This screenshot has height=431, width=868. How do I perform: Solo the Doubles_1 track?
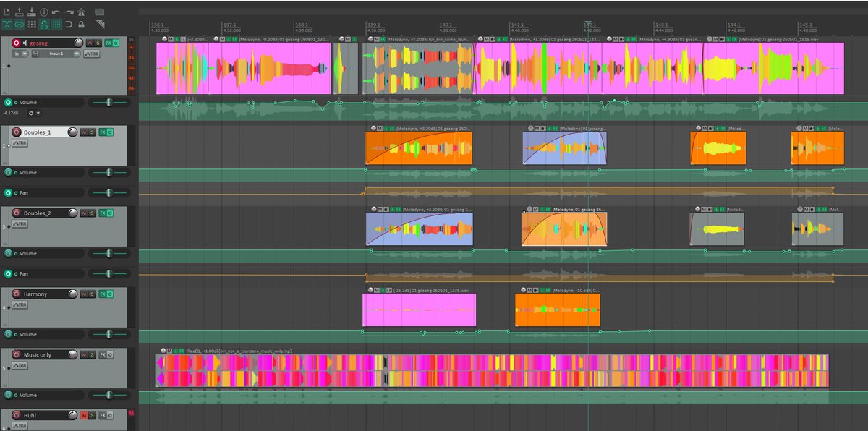click(x=92, y=132)
